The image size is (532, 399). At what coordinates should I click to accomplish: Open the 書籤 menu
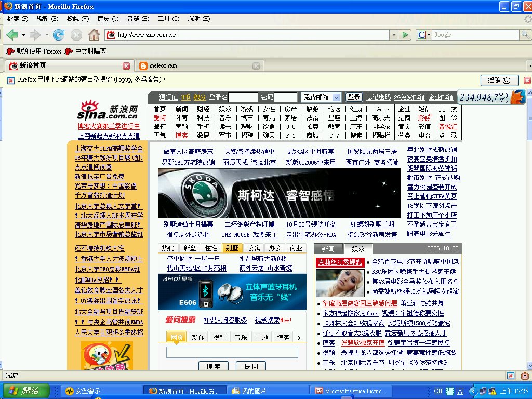[138, 19]
